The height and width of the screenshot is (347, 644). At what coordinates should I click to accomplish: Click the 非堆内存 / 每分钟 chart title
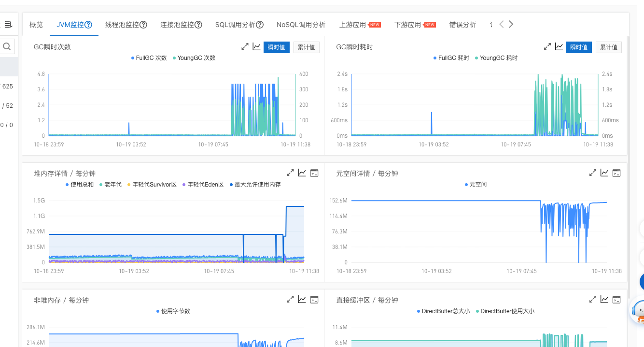coord(61,300)
